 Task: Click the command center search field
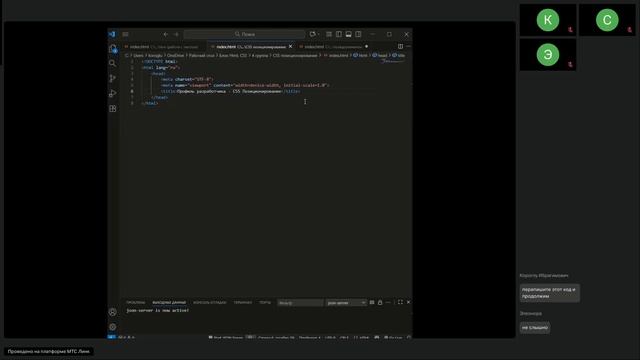click(x=244, y=34)
